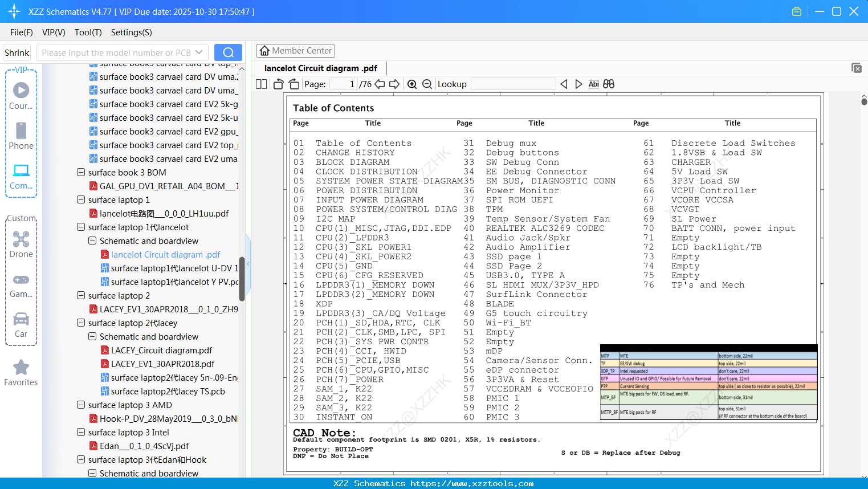The height and width of the screenshot is (489, 868).
Task: Open surface laptop1代lancelot U-DV file
Action: 170,268
